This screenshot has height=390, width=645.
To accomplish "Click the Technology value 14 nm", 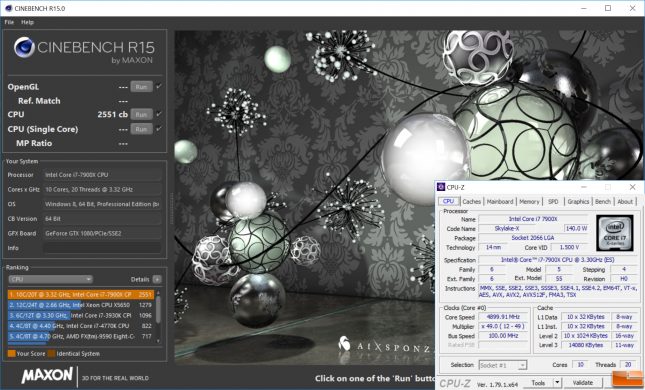I will coord(493,247).
